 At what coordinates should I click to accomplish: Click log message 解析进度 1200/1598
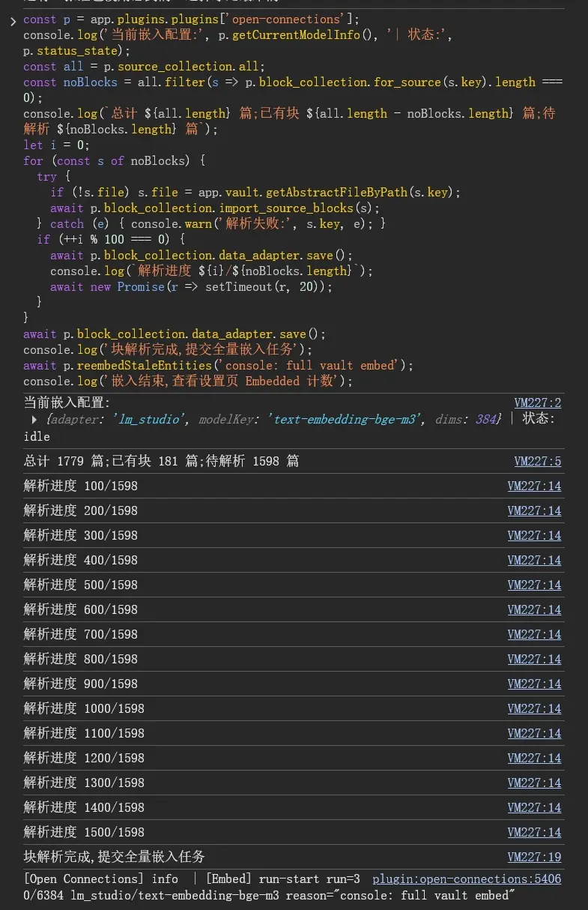(x=84, y=758)
